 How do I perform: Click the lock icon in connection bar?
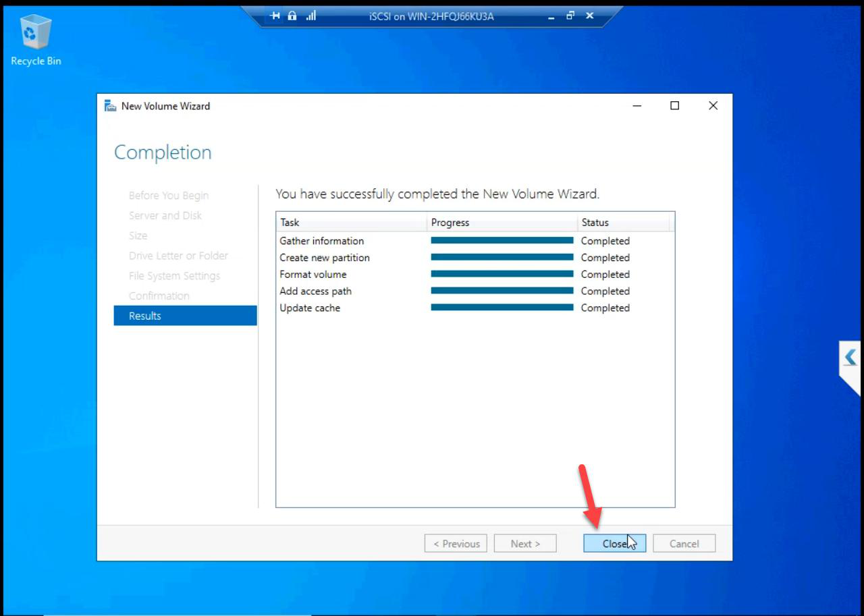point(292,16)
